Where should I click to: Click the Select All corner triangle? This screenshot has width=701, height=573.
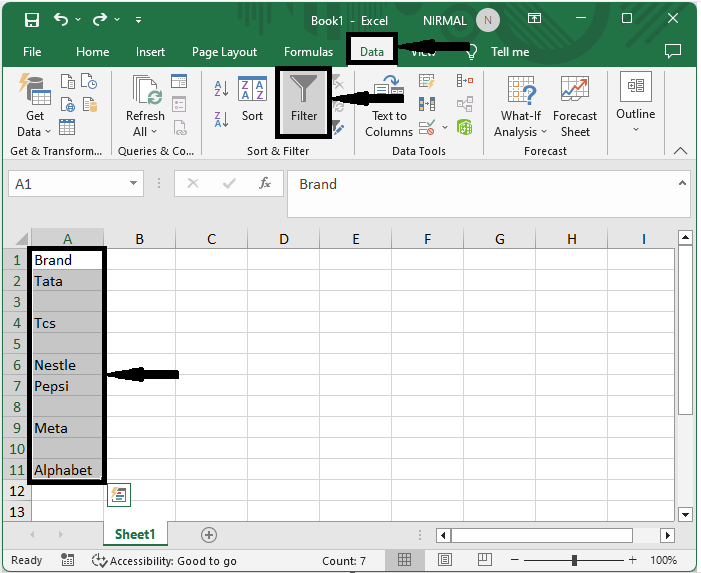pos(21,239)
